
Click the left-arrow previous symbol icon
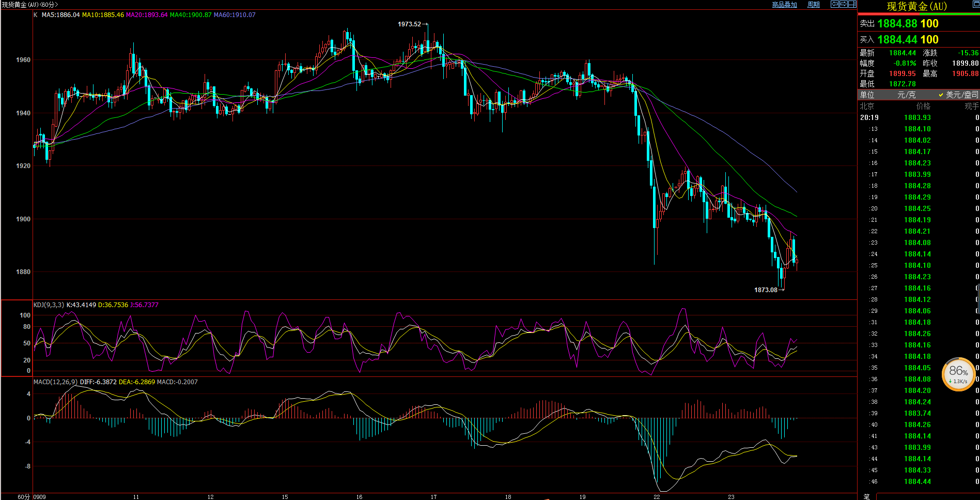[834, 4]
